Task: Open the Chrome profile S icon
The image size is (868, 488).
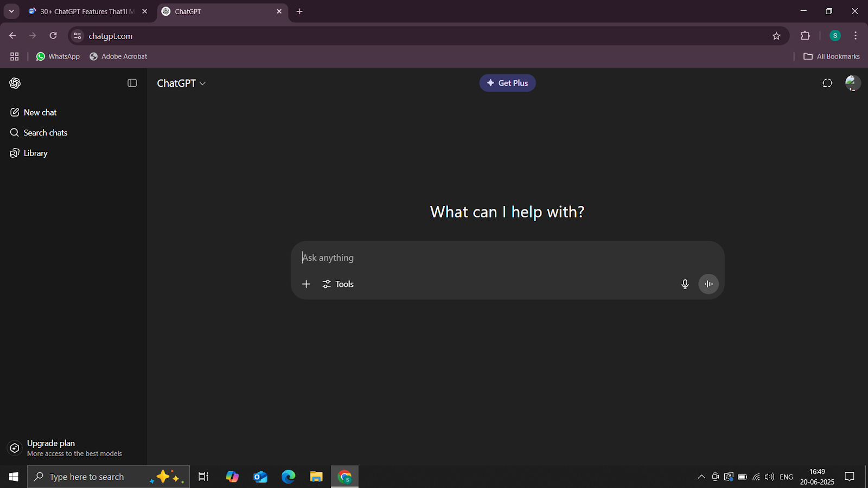Action: (835, 36)
